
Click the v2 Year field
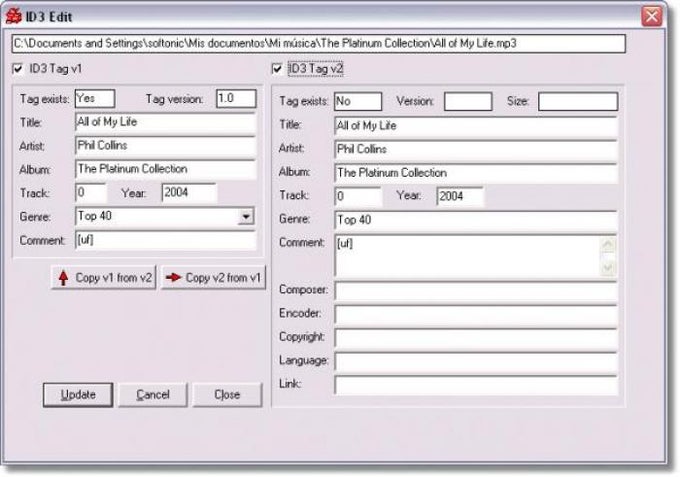(x=460, y=196)
